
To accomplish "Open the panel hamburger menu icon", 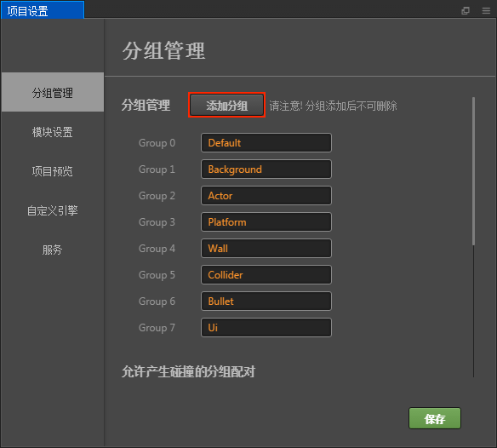I will tap(486, 11).
